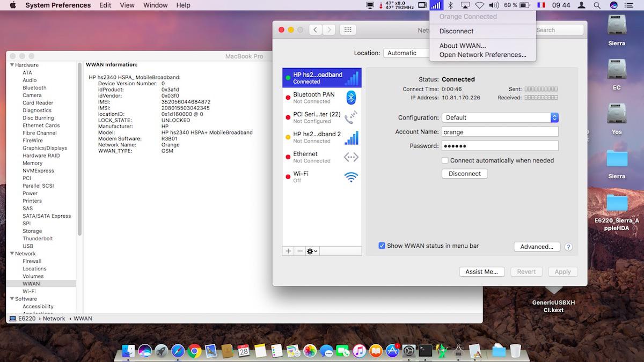Click the Advanced… button
Image resolution: width=644 pixels, height=362 pixels.
[537, 247]
